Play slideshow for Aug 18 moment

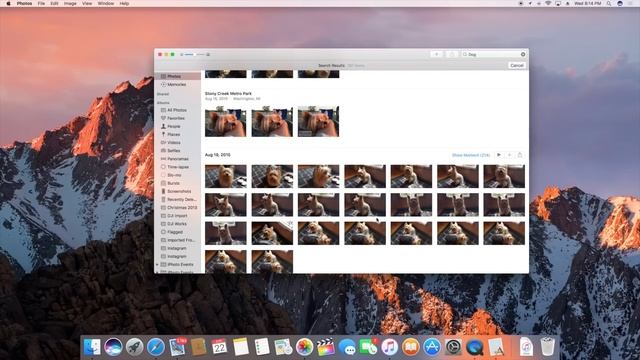[499, 155]
